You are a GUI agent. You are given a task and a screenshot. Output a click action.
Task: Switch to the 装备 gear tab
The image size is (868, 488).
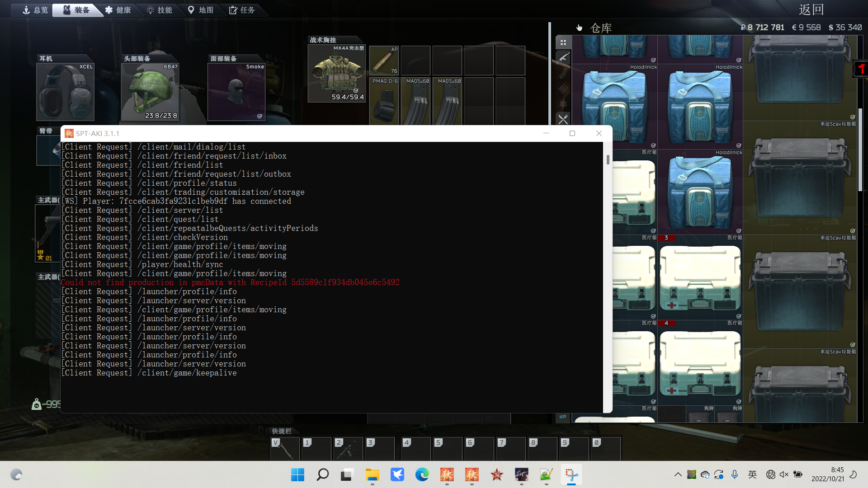[76, 10]
